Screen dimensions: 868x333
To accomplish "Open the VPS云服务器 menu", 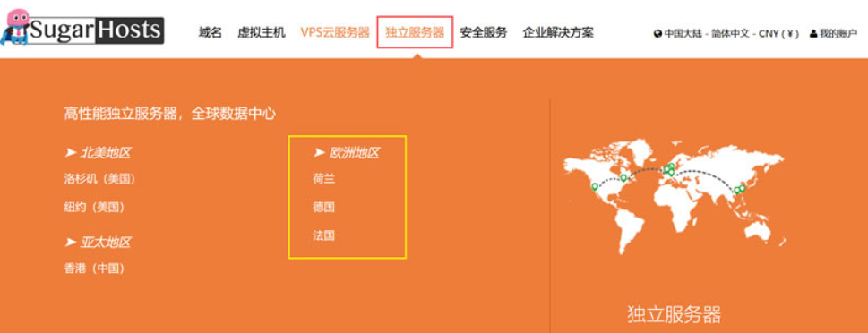I will point(335,32).
